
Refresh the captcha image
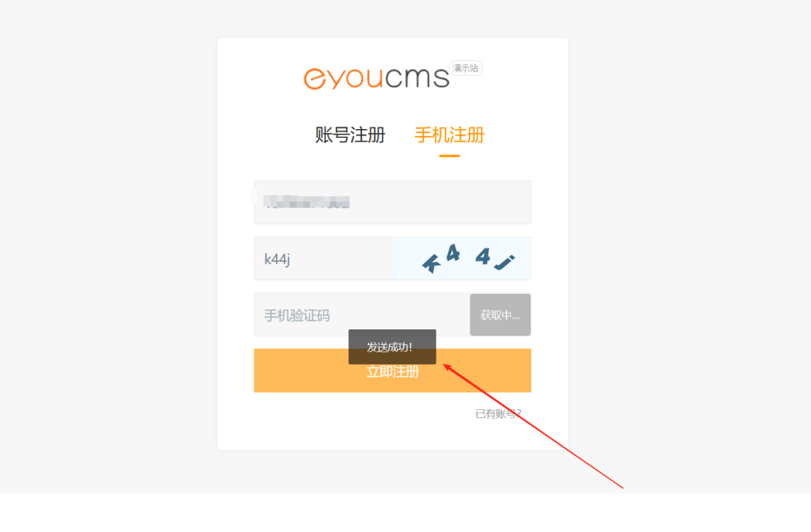point(463,259)
